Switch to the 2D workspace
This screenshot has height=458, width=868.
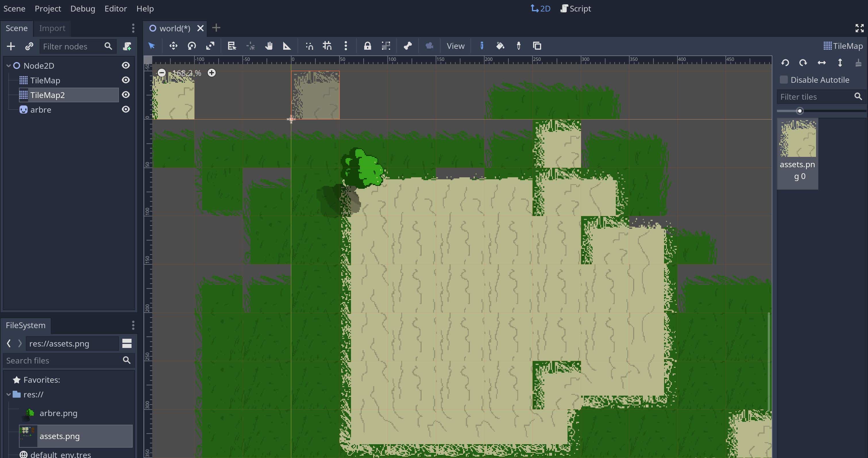541,8
